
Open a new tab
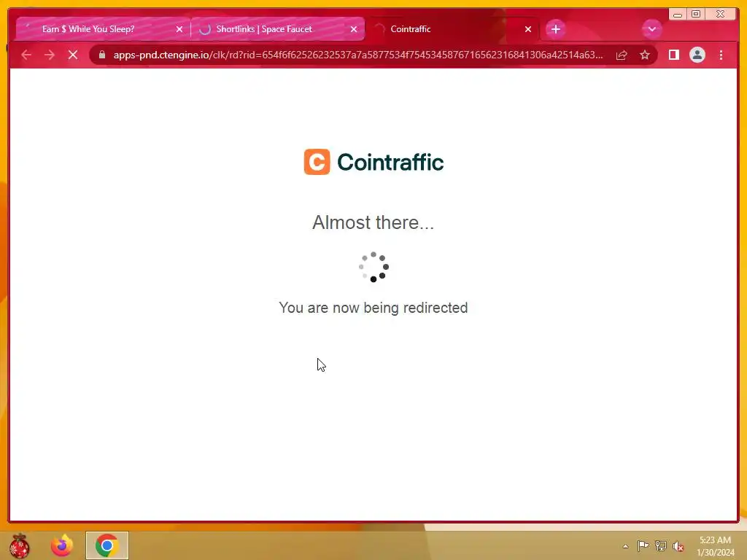pos(555,29)
